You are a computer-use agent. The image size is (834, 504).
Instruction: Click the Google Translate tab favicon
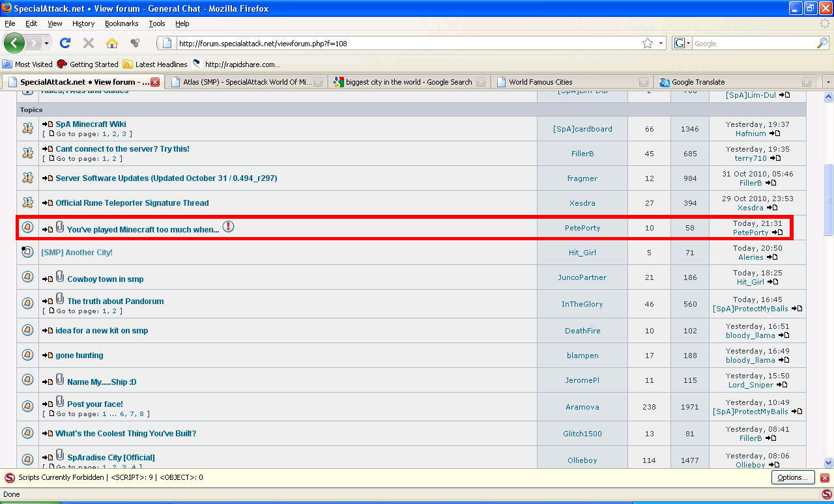(x=665, y=82)
